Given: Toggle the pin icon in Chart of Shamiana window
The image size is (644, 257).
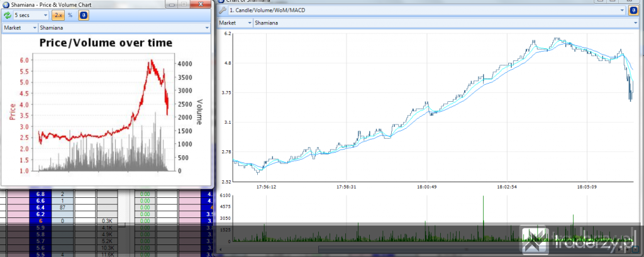Looking at the screenshot, I should coord(633,10).
